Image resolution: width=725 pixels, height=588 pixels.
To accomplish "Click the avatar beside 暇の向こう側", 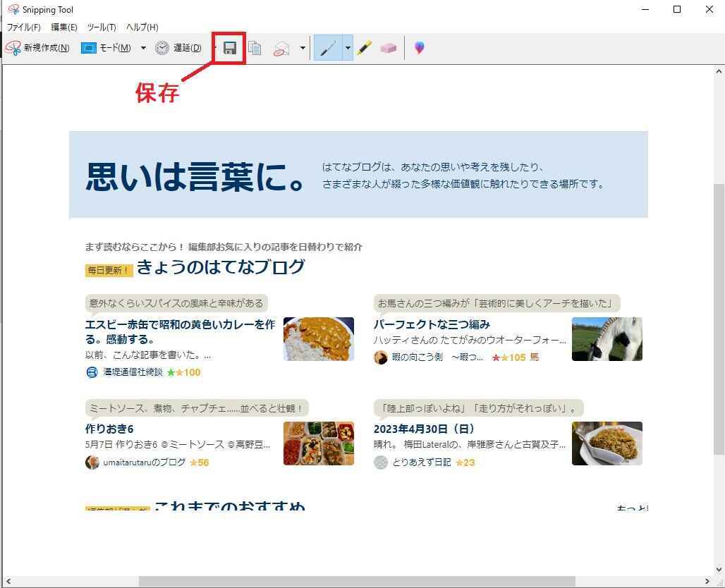I will click(x=381, y=357).
